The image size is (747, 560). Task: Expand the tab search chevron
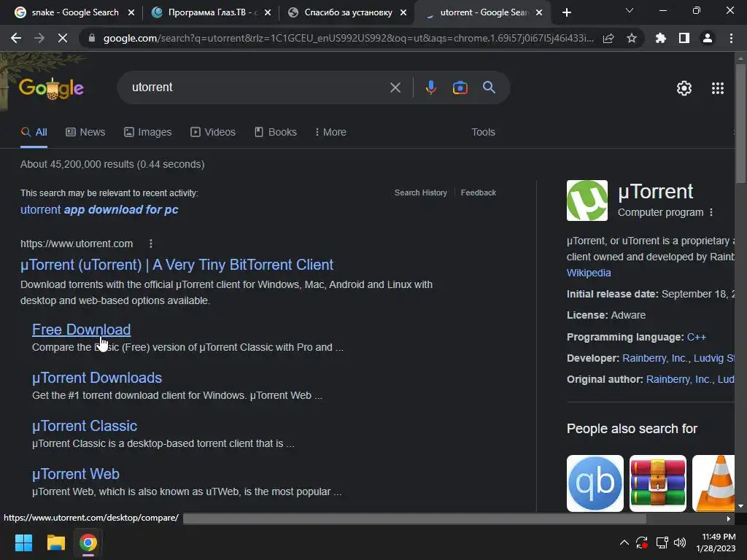coord(630,10)
